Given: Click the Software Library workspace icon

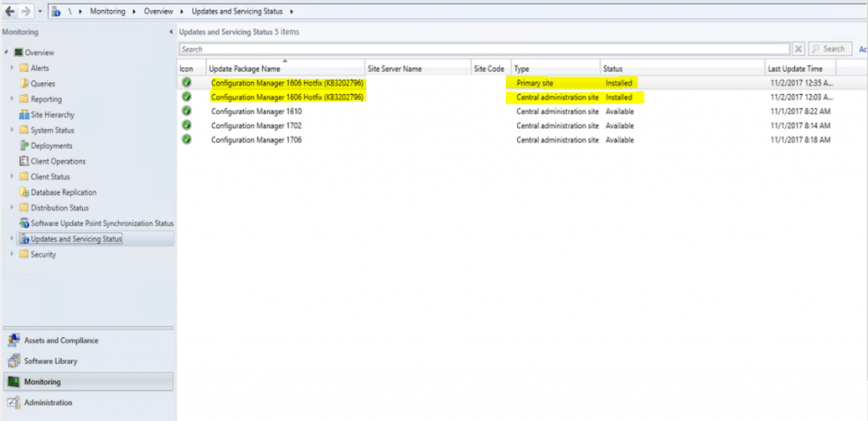Looking at the screenshot, I should 14,361.
